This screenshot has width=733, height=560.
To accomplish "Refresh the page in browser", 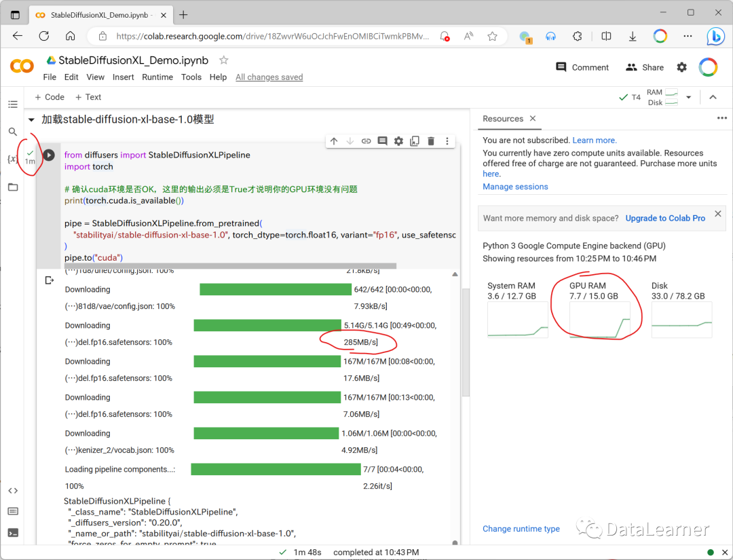I will (x=44, y=36).
